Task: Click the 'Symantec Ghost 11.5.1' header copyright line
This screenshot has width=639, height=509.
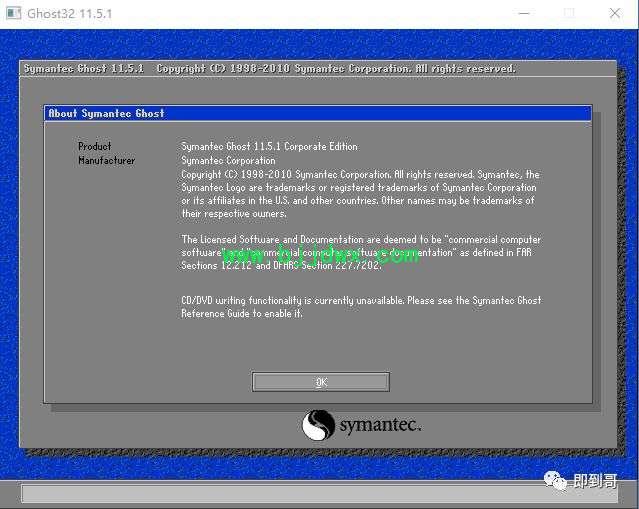Action: pos(269,68)
